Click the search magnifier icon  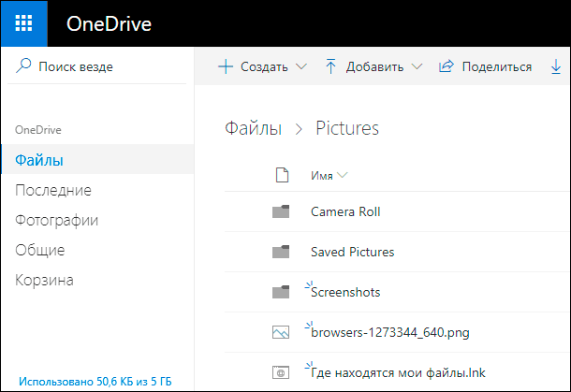23,65
